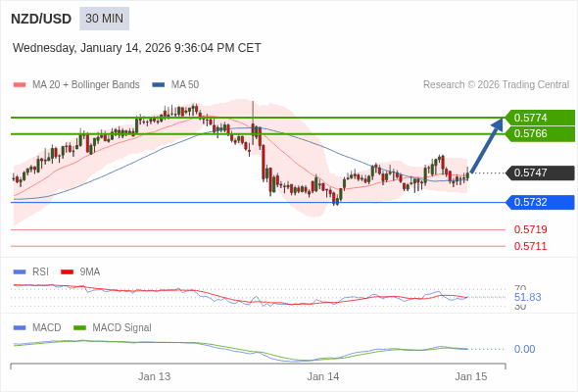Click the MA 50 blue legend swatch
Viewport: 578px width, 392px height.
click(x=159, y=85)
